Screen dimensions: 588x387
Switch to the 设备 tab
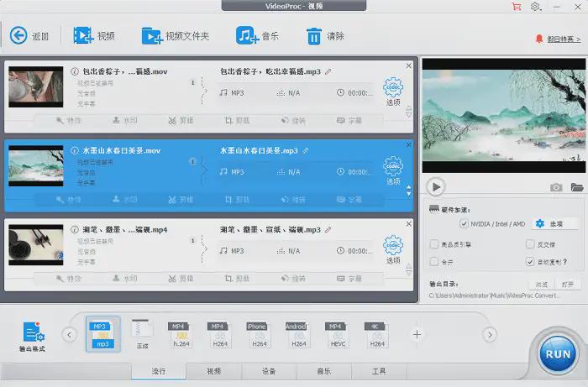coord(269,371)
